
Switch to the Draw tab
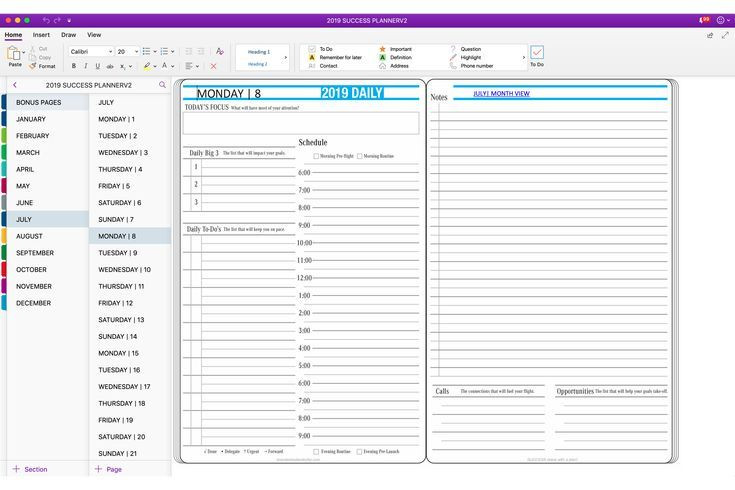click(x=68, y=35)
